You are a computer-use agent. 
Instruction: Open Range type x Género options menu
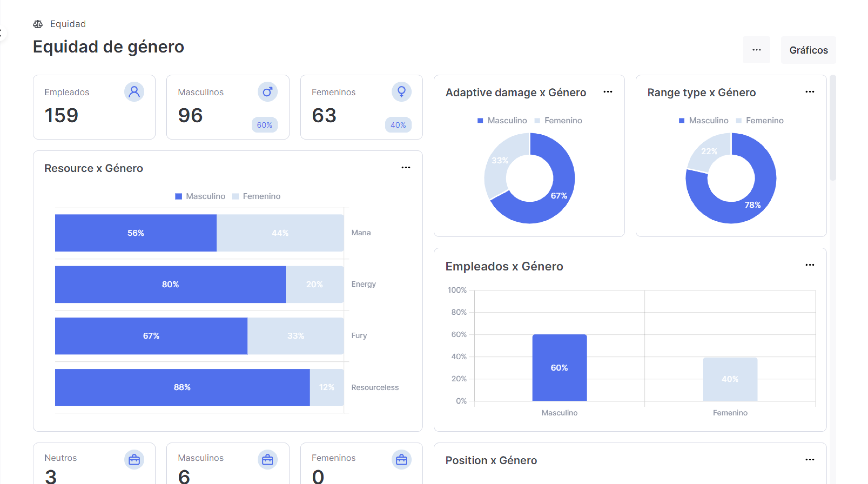810,92
